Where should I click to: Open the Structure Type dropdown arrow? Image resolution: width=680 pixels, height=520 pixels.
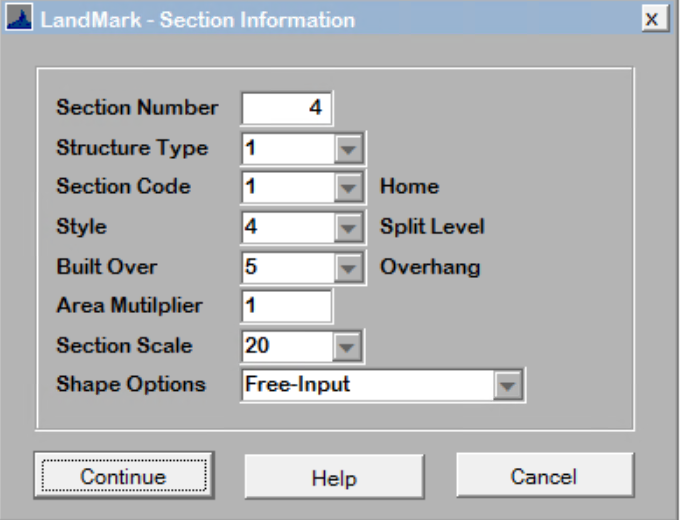[x=348, y=149]
